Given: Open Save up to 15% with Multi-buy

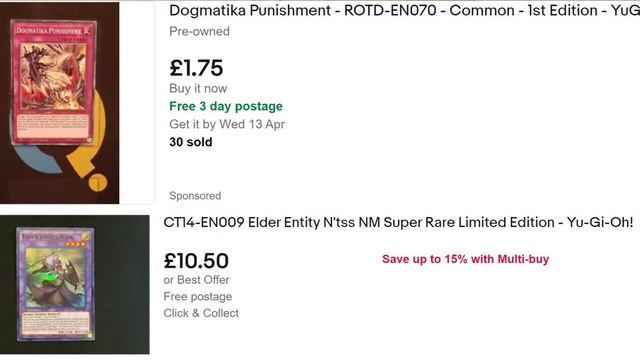Looking at the screenshot, I should [x=465, y=259].
